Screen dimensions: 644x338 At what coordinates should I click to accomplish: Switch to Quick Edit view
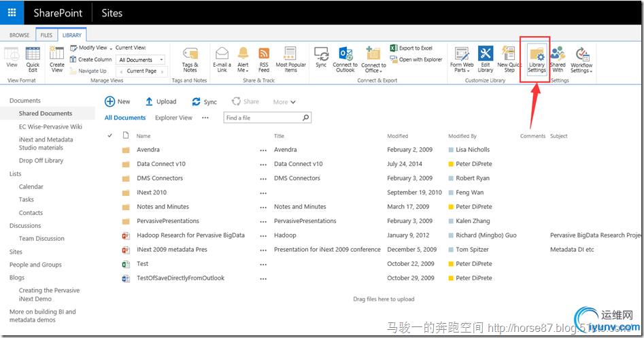(33, 60)
